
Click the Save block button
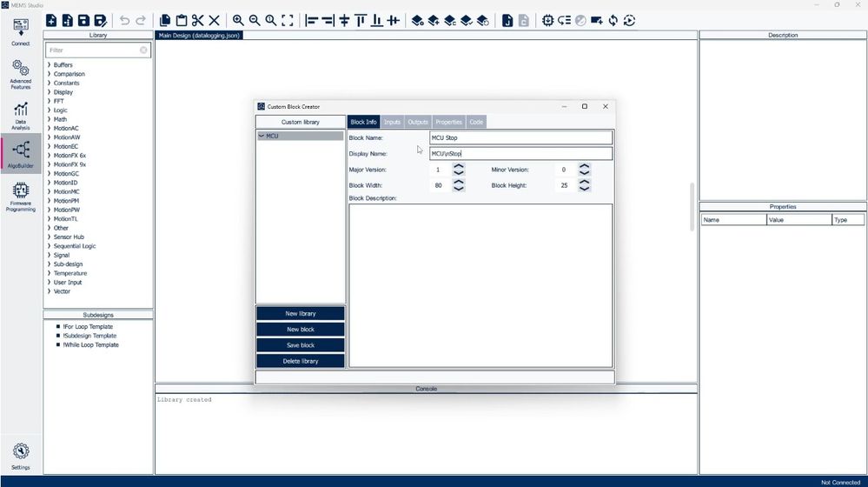point(300,345)
